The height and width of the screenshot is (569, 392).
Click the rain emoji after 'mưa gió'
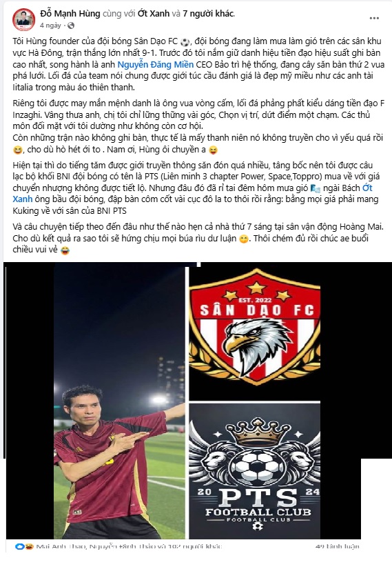click(x=316, y=188)
